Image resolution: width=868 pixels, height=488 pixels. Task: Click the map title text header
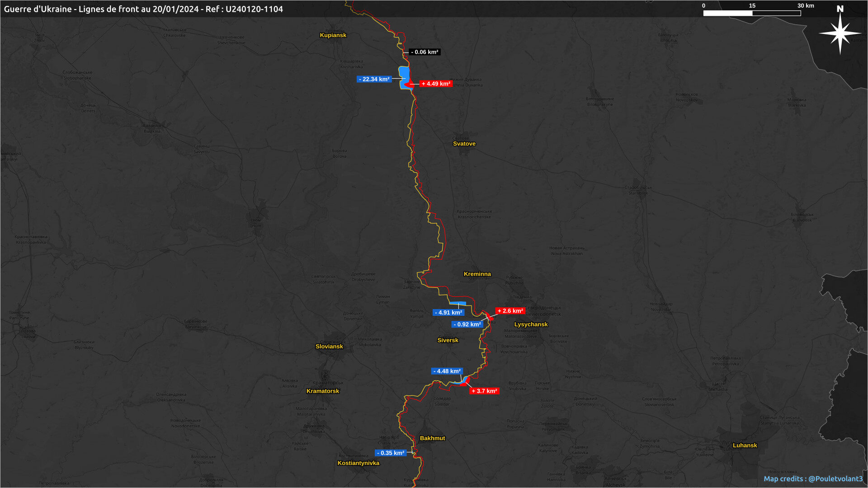(143, 9)
